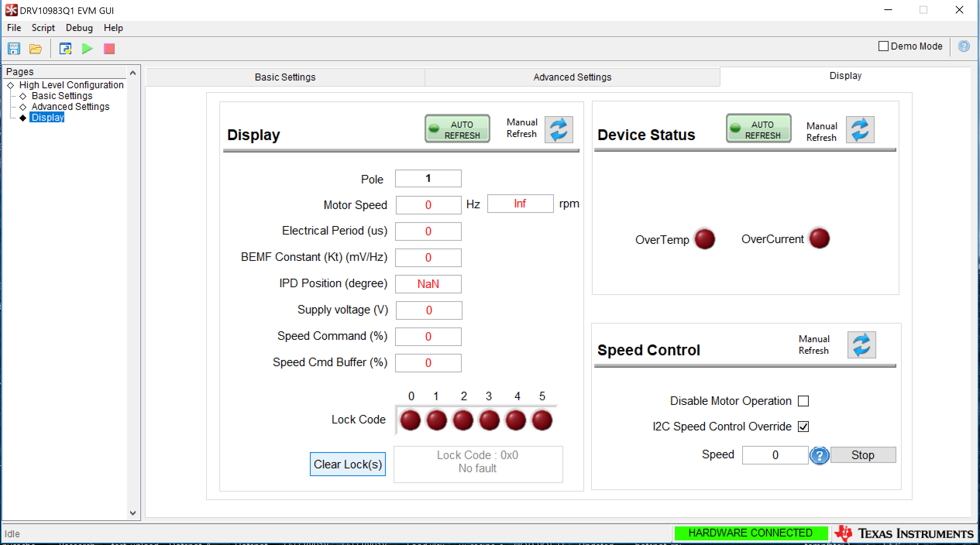The height and width of the screenshot is (545, 980).
Task: Click the Texas Instruments logo
Action: 904,533
